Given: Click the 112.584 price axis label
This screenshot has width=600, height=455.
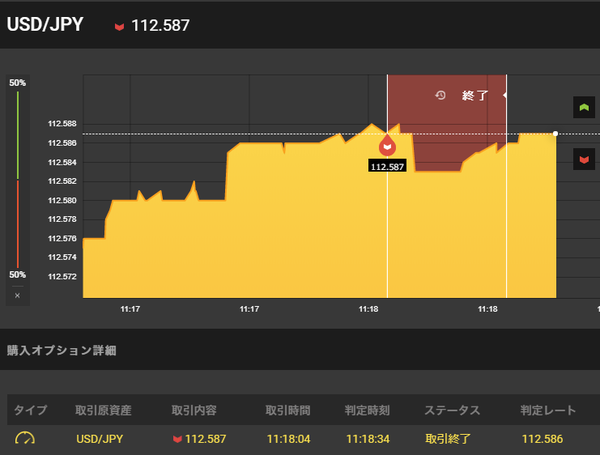Looking at the screenshot, I should [62, 162].
